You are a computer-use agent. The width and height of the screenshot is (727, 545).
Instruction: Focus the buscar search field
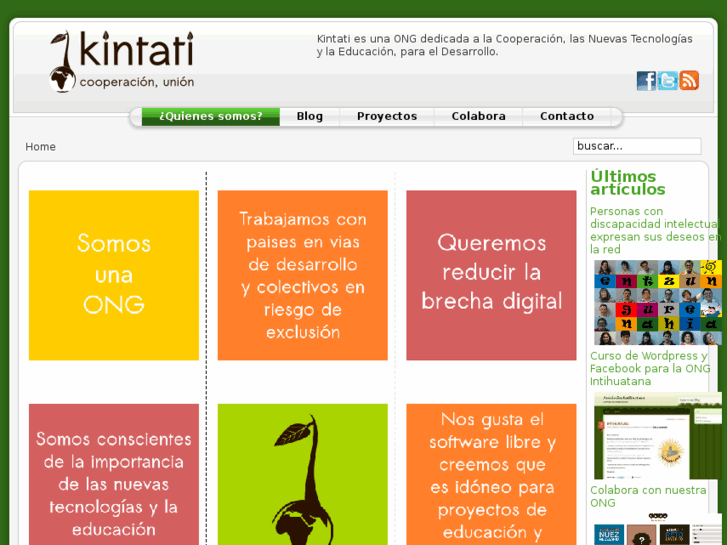(x=636, y=146)
